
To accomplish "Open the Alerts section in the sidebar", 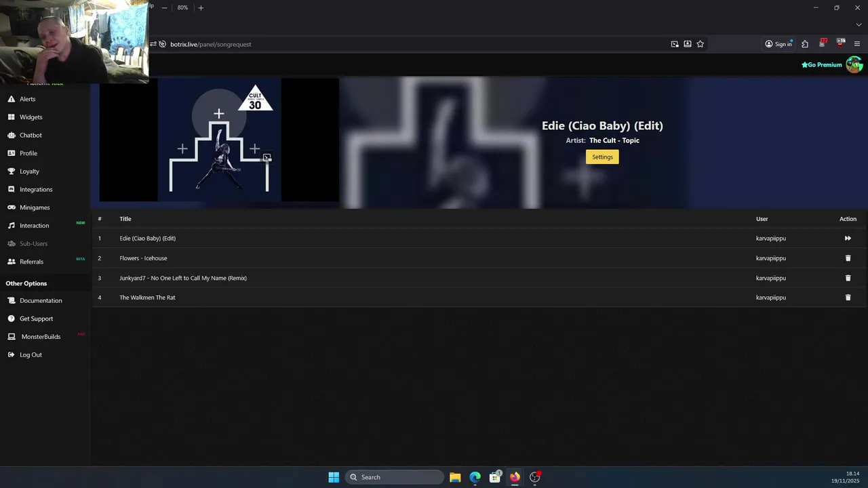I will (27, 99).
